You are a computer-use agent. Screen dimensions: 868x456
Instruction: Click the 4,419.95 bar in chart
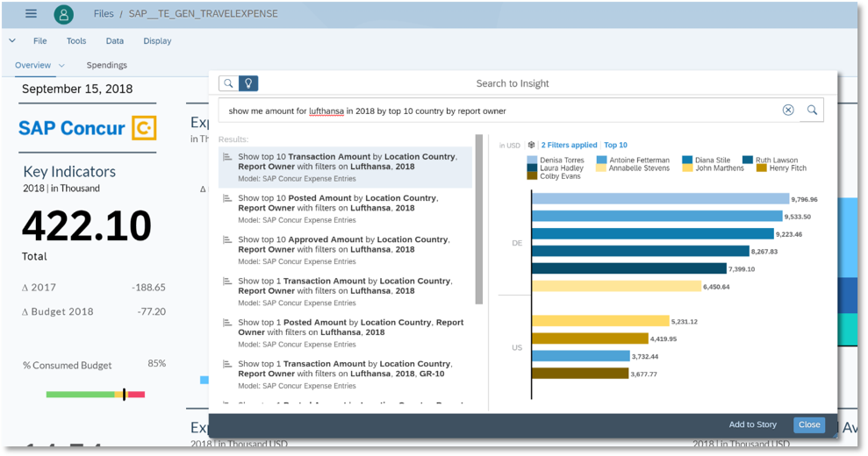[x=590, y=338]
